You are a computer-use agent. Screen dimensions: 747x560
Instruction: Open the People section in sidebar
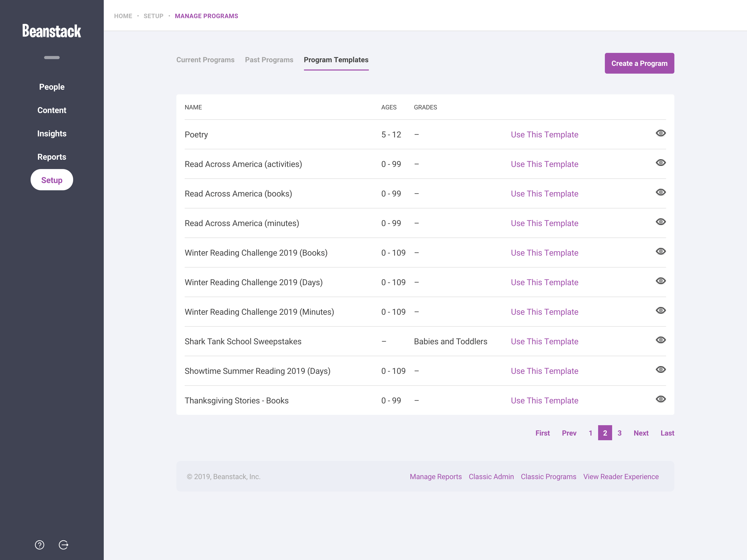coord(52,87)
